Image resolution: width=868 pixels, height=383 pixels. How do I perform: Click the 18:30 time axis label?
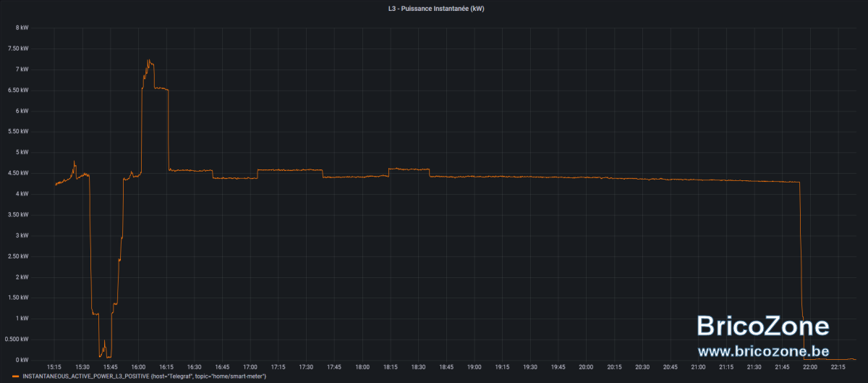coord(418,367)
